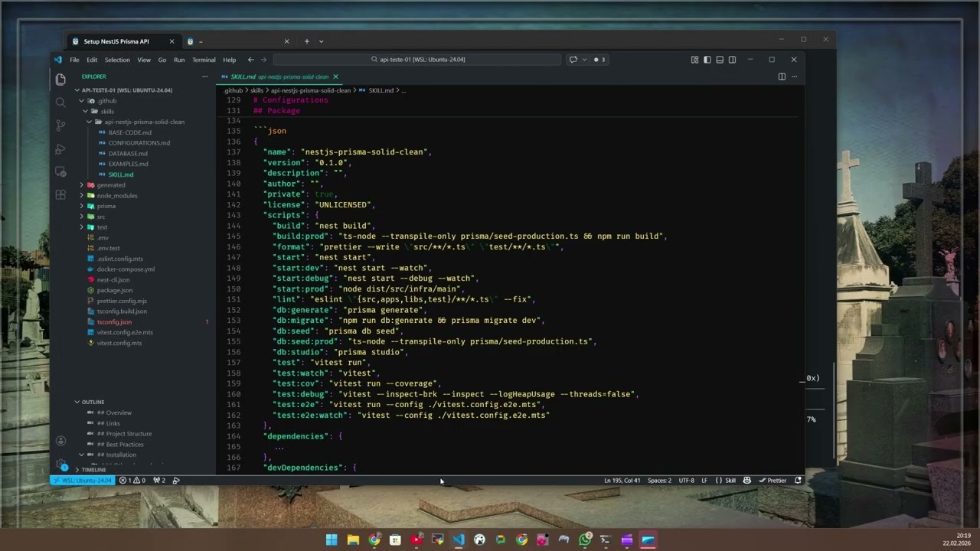Open the Remote Explorer view
The image size is (980, 551).
[x=60, y=172]
